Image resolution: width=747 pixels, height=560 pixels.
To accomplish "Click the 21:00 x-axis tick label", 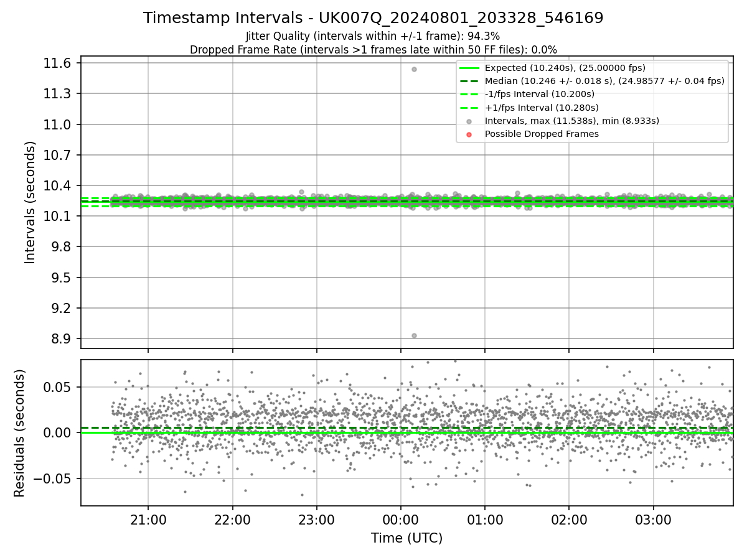I will tap(148, 519).
